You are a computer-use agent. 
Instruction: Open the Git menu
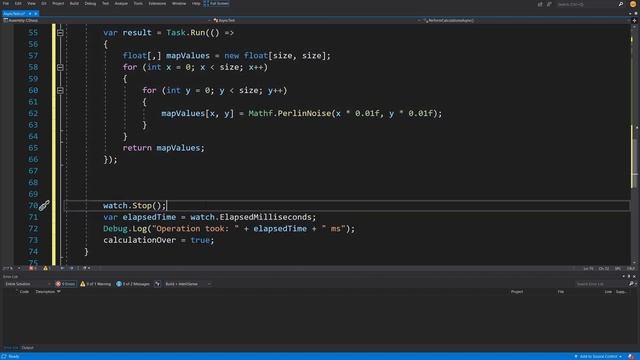tap(44, 4)
